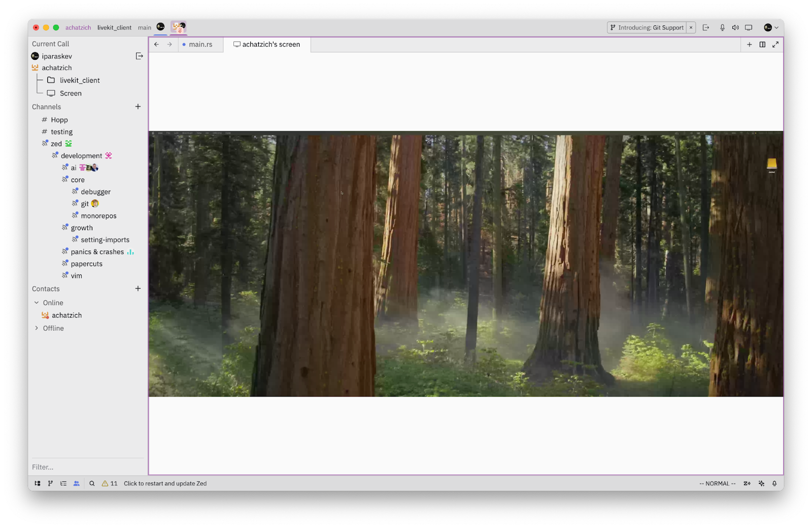This screenshot has width=812, height=528.
Task: Dismiss the Git Support banner
Action: coord(691,27)
